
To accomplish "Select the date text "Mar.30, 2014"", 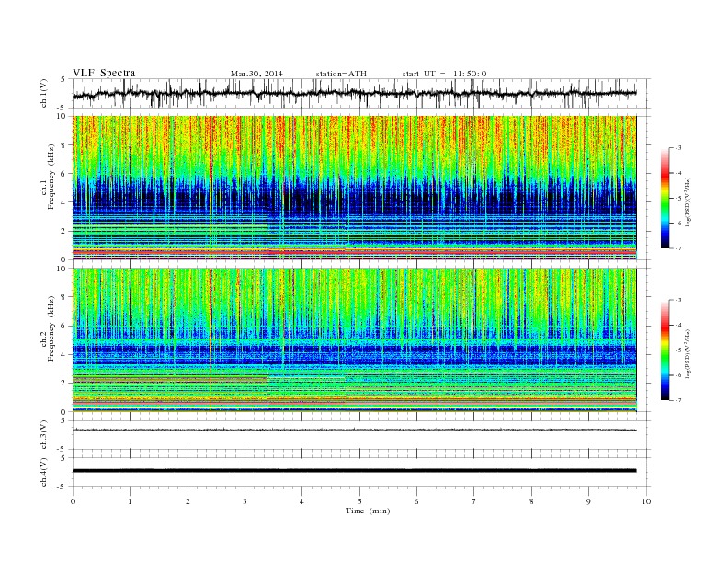I will pos(256,74).
